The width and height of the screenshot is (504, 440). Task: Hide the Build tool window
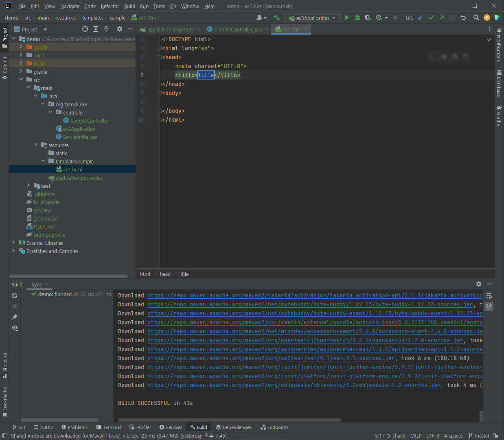pyautogui.click(x=489, y=284)
